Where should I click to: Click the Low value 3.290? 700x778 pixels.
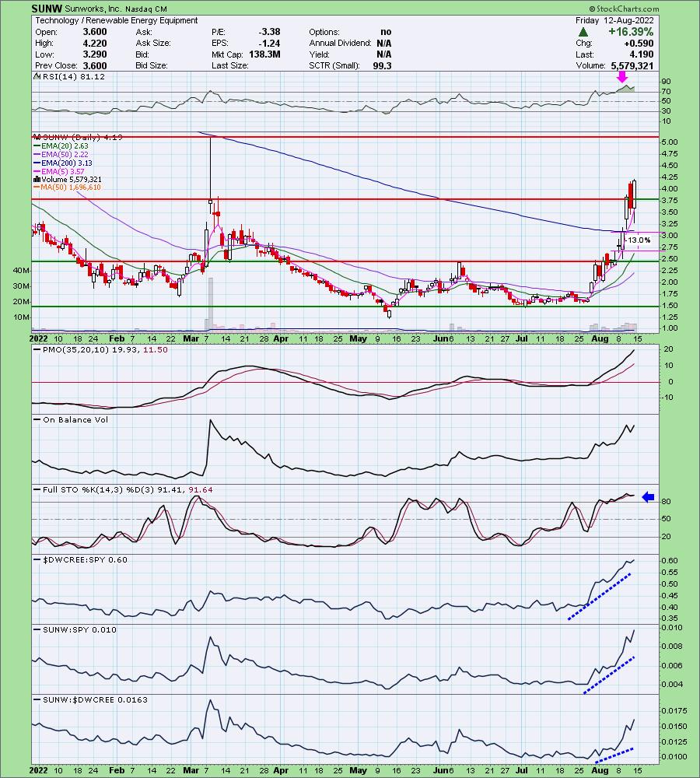95,54
